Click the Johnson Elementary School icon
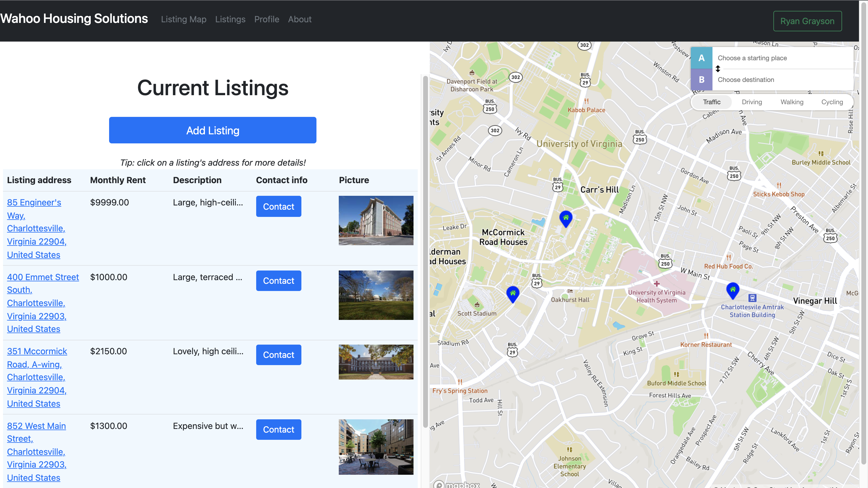868x488 pixels. (x=569, y=450)
